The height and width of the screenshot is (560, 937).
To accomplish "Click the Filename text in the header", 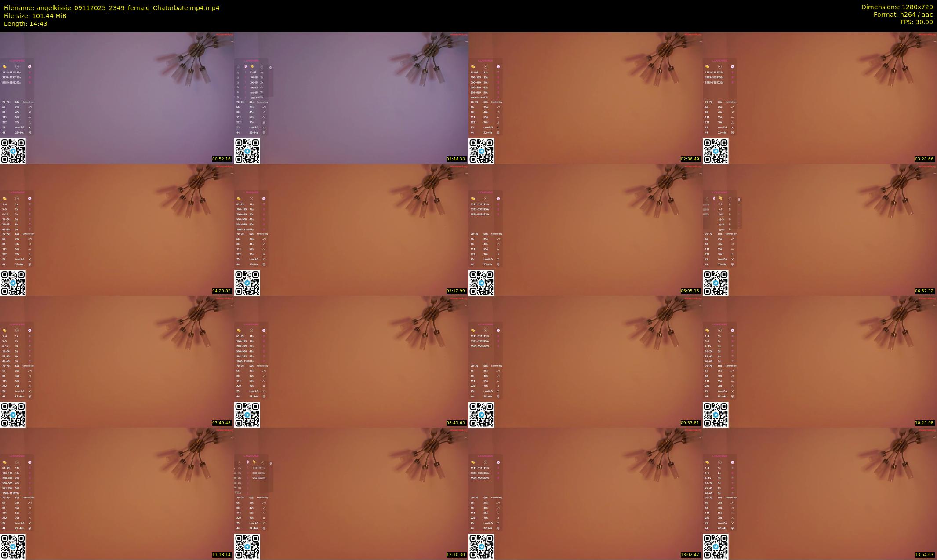I will (x=112, y=8).
